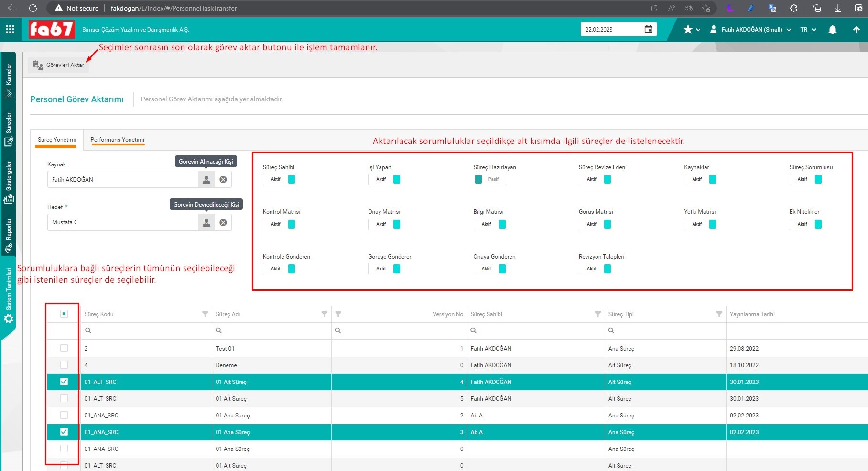Screen dimensions: 868x471
Task: Click the filter icon on Süreç Kodu column
Action: [205, 314]
